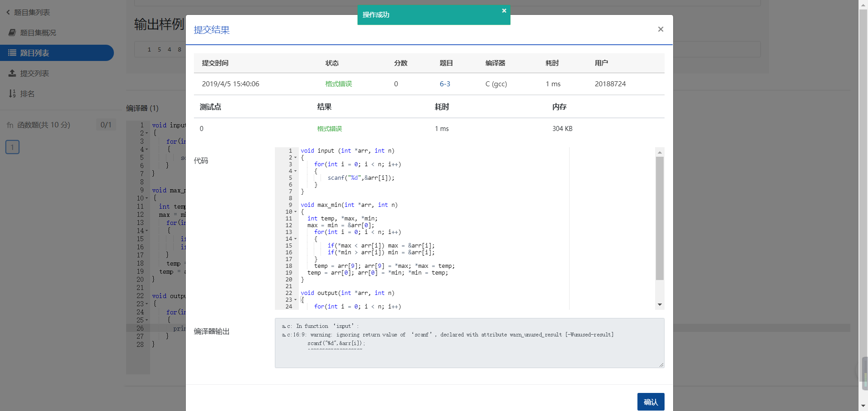The height and width of the screenshot is (411, 868).
Task: Collapse background editor fold arrow at line 10
Action: coord(146,198)
